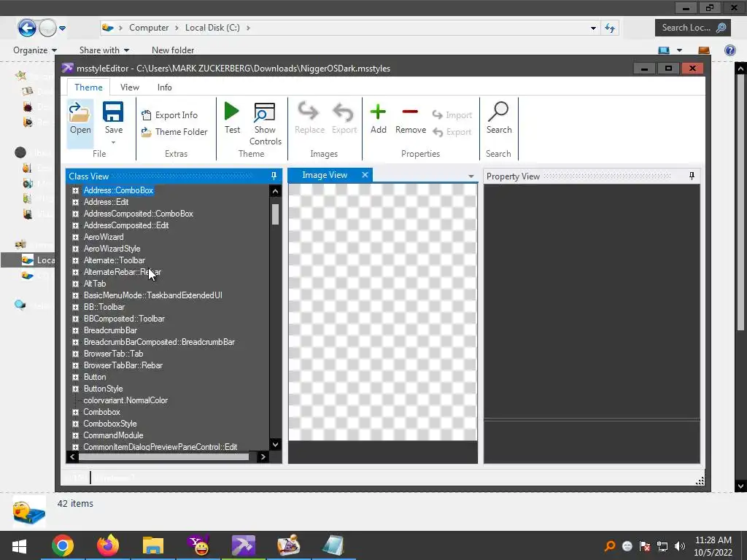The height and width of the screenshot is (560, 747).
Task: Click Computer in the Explorer breadcrumb
Action: coord(149,28)
